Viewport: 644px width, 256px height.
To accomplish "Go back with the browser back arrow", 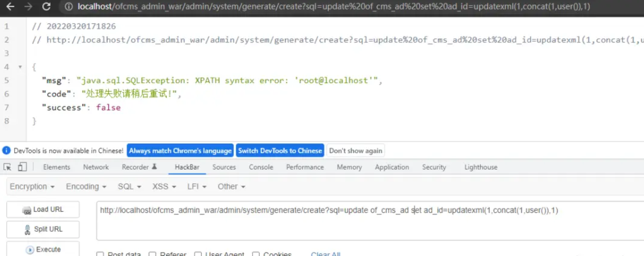I will coord(10,6).
